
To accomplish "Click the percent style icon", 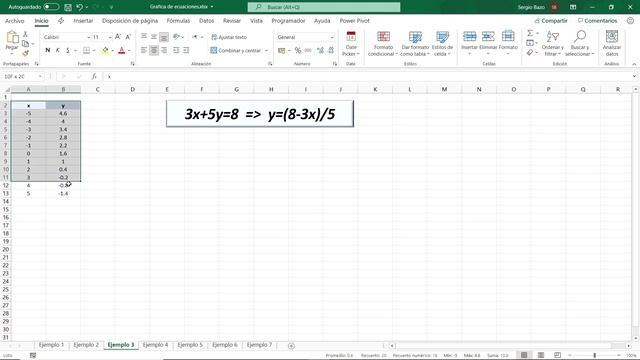I will [x=298, y=50].
